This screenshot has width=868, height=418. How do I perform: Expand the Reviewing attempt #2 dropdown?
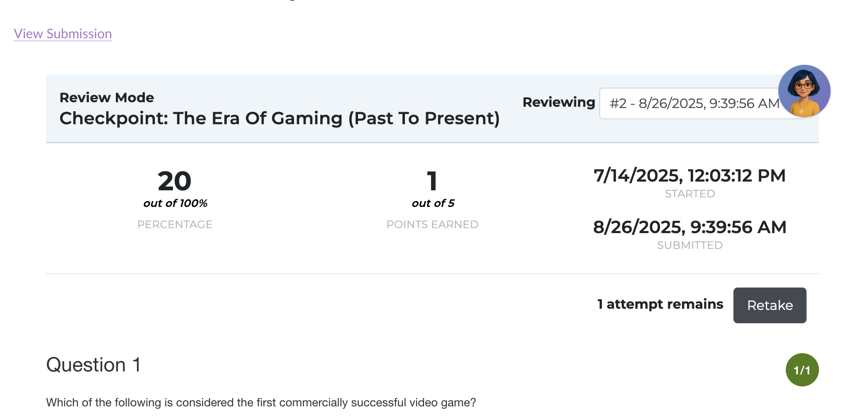(689, 103)
